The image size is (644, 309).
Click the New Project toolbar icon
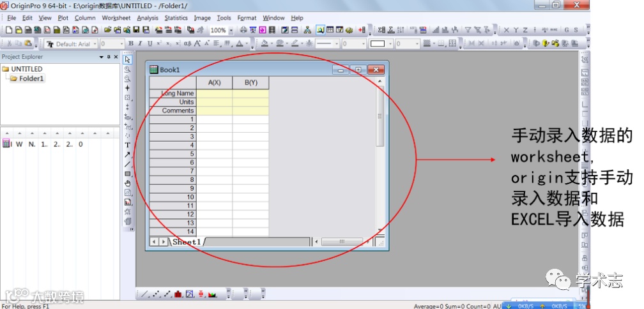point(9,30)
